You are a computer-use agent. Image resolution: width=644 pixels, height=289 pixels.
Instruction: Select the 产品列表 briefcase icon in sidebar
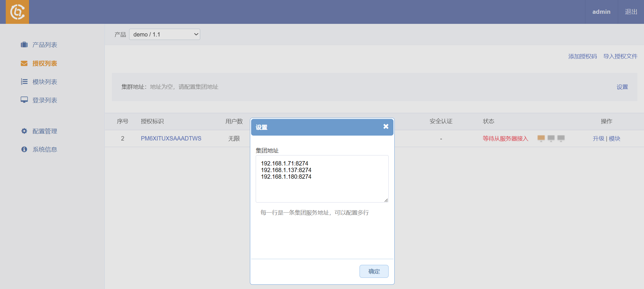pyautogui.click(x=24, y=45)
